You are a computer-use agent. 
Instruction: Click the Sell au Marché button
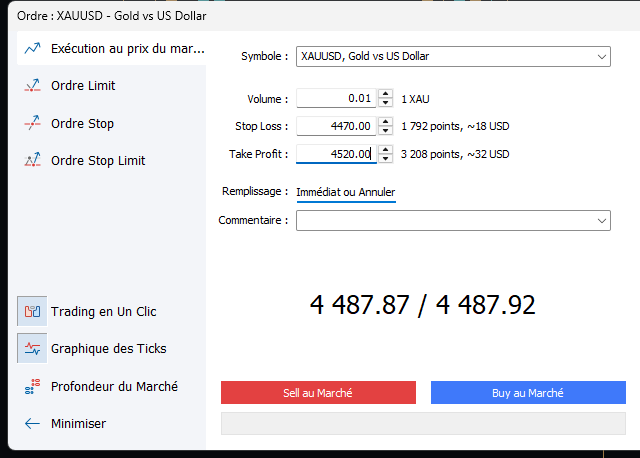coord(318,393)
